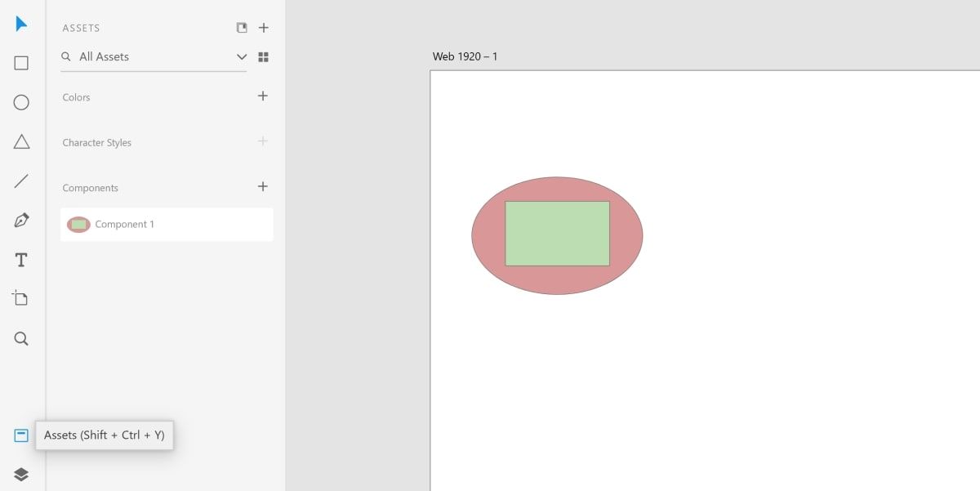This screenshot has height=491, width=980.
Task: Pick the Line tool
Action: tap(21, 181)
